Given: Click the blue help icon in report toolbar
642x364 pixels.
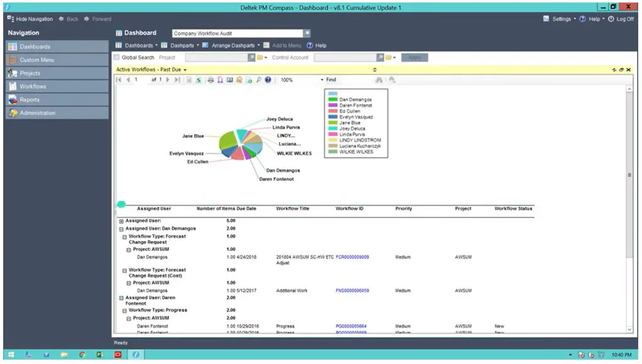Looking at the screenshot, I should tap(268, 80).
